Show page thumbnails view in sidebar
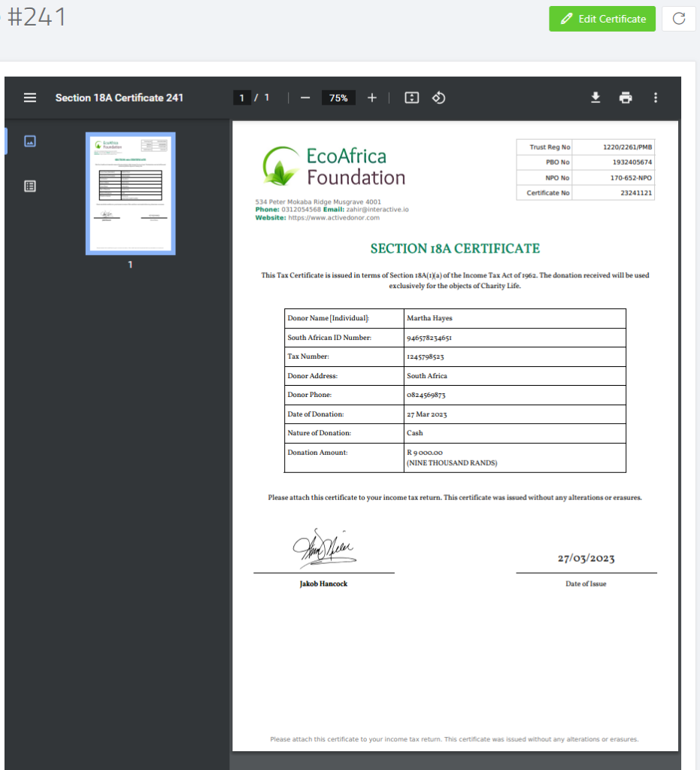Viewport: 700px width, 770px height. (30, 141)
